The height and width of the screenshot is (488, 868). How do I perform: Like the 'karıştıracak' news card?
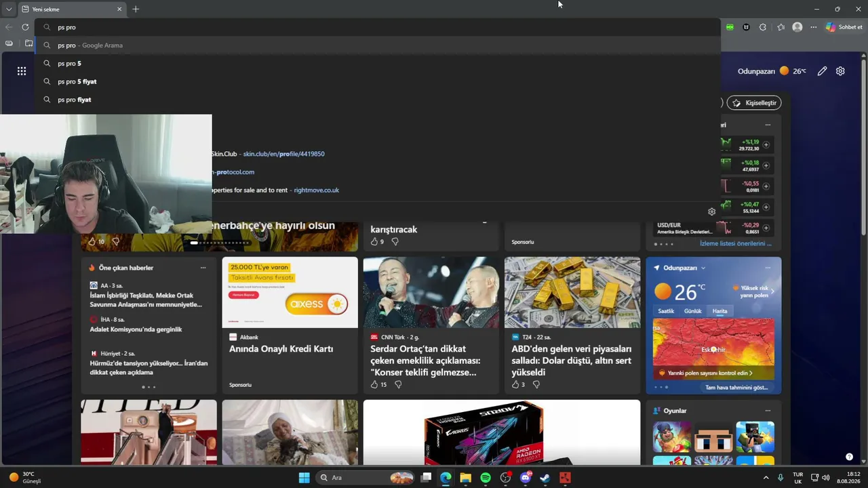click(x=374, y=241)
